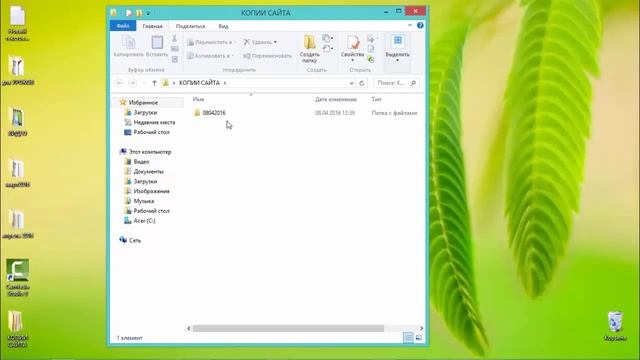Sort by Дата изменения column header
640x360 pixels.
click(336, 99)
